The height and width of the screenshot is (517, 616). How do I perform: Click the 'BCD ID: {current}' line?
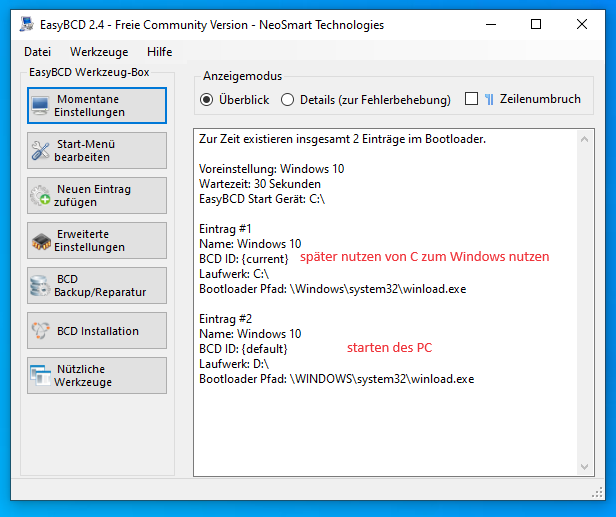tap(244, 259)
